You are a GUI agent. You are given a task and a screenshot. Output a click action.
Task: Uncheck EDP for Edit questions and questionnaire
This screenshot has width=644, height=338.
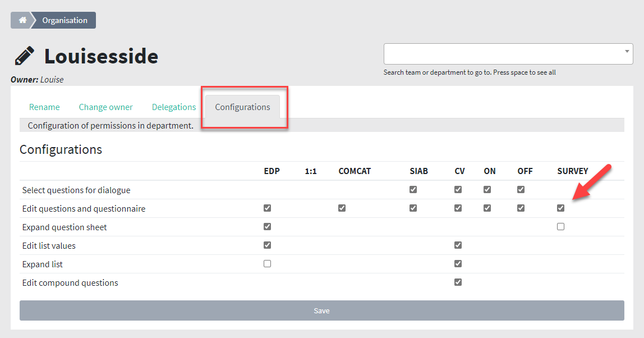268,208
